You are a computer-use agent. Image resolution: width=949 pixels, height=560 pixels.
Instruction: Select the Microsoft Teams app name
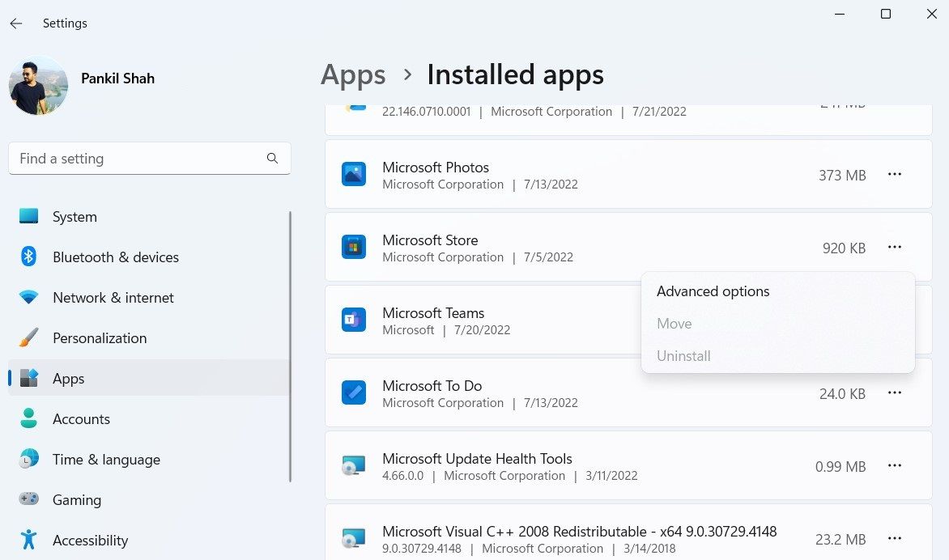click(x=433, y=312)
